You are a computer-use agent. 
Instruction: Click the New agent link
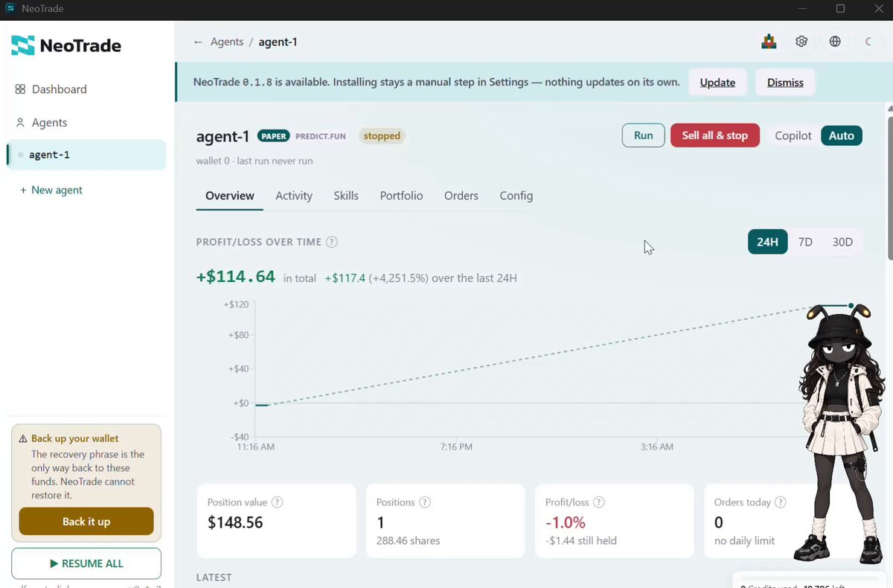[51, 190]
